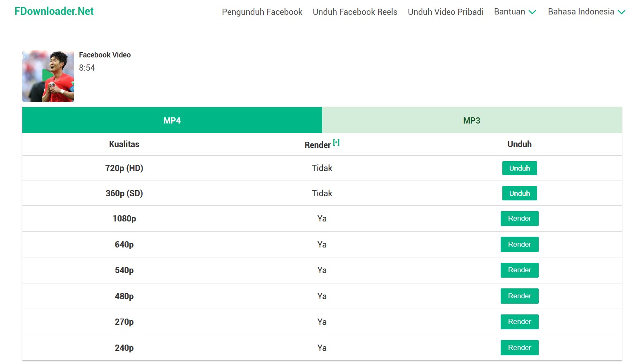Switch to the MP3 tab
The image size is (640, 364).
[x=472, y=120]
